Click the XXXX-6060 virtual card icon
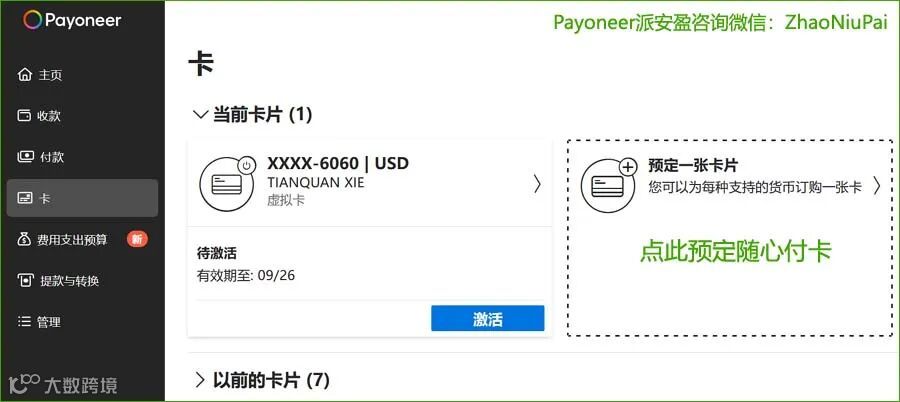The width and height of the screenshot is (900, 402). point(227,184)
